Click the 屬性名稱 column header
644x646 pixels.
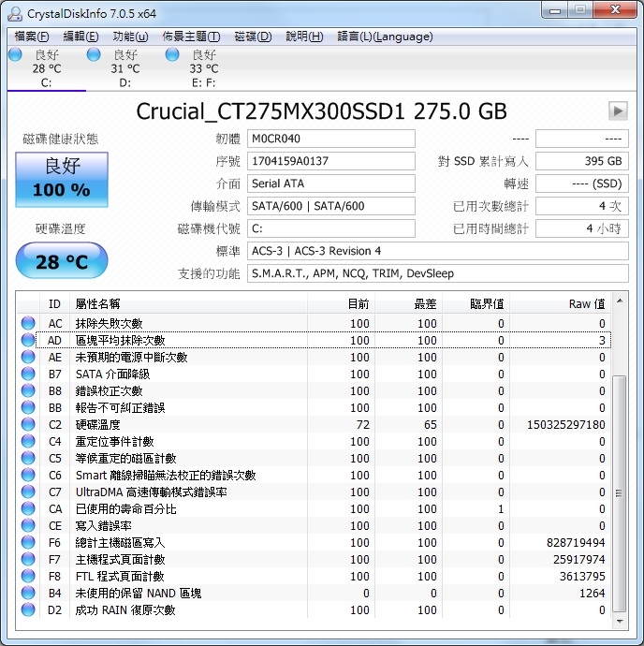189,304
